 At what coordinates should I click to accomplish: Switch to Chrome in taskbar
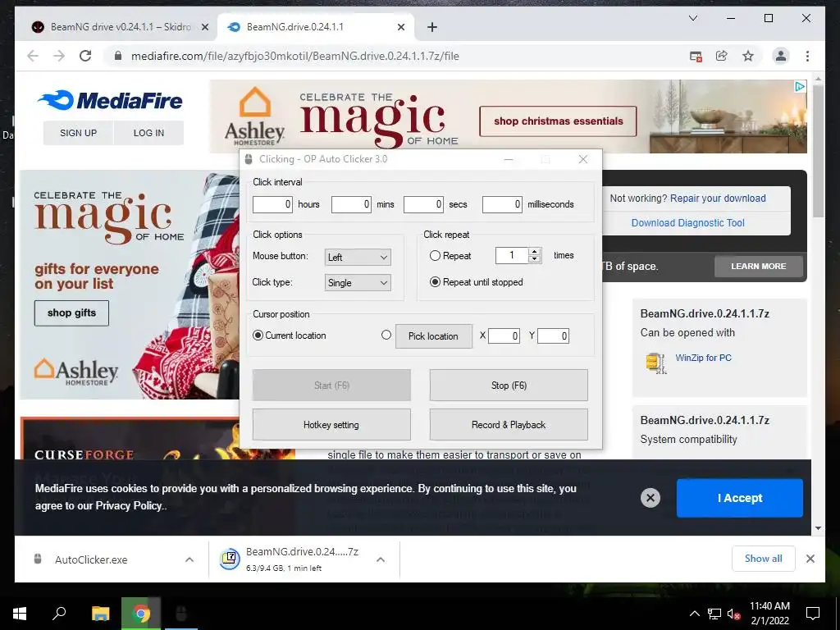point(141,614)
